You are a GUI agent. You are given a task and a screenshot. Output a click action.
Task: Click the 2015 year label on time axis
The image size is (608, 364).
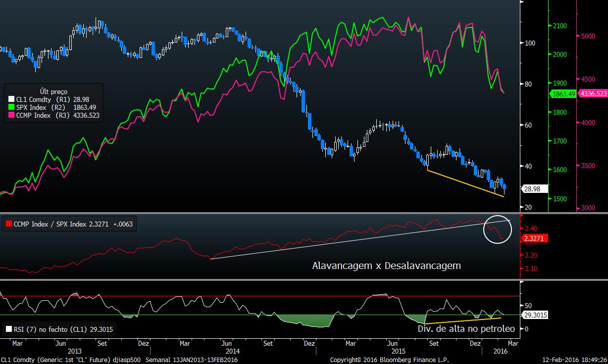(x=399, y=351)
